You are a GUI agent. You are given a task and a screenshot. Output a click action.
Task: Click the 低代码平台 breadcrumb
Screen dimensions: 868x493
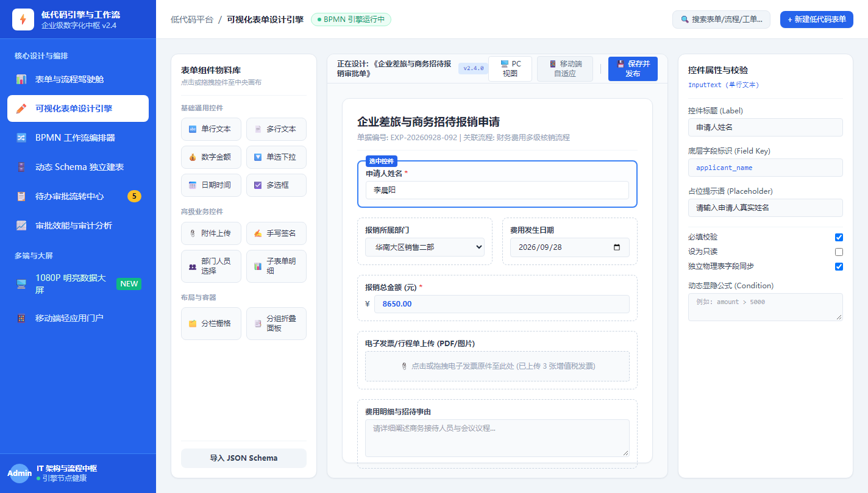[192, 20]
